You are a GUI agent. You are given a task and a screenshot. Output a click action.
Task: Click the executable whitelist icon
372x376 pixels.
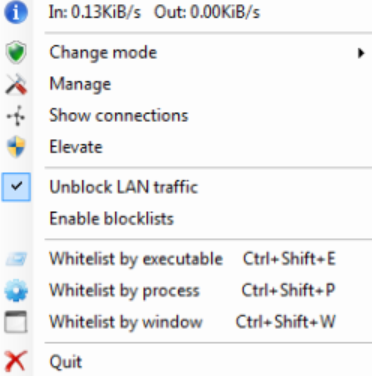click(x=16, y=259)
